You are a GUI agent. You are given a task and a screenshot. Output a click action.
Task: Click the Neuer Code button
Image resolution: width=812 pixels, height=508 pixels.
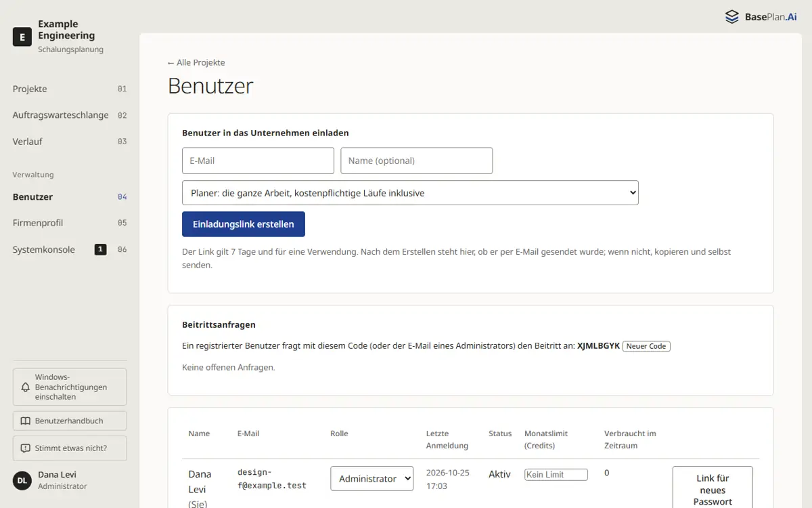click(646, 346)
